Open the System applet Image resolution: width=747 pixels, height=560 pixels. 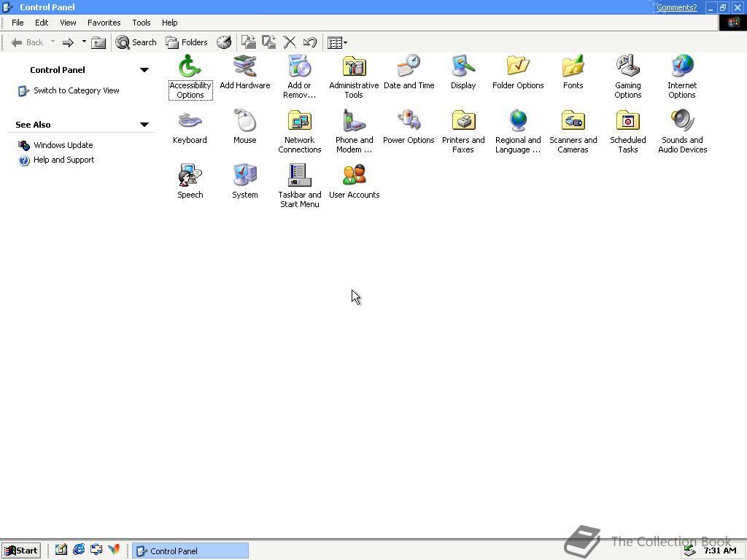[245, 182]
